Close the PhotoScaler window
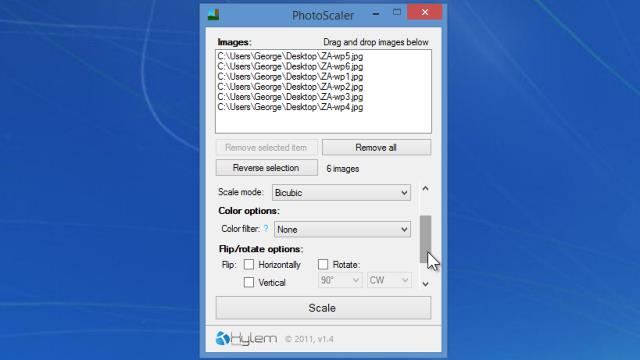 point(424,12)
